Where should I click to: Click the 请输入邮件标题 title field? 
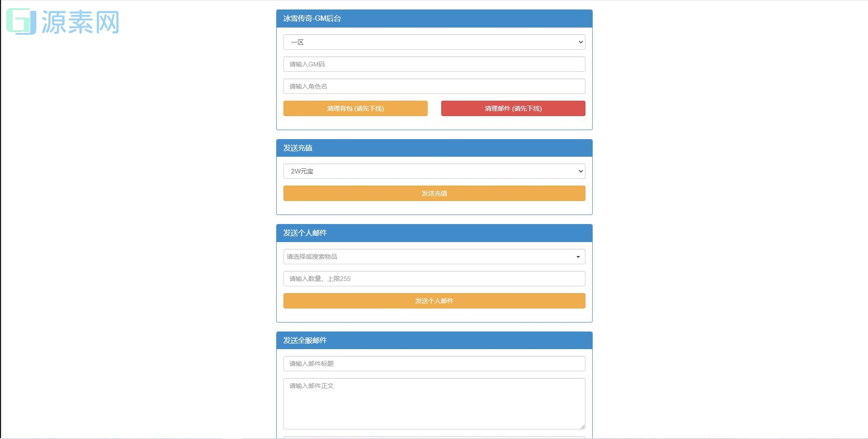point(434,363)
